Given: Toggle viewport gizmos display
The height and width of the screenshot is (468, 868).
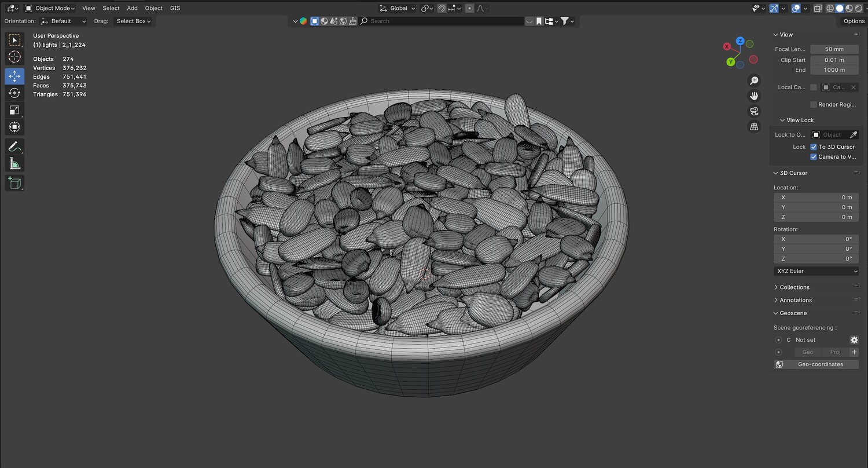Looking at the screenshot, I should (x=774, y=8).
